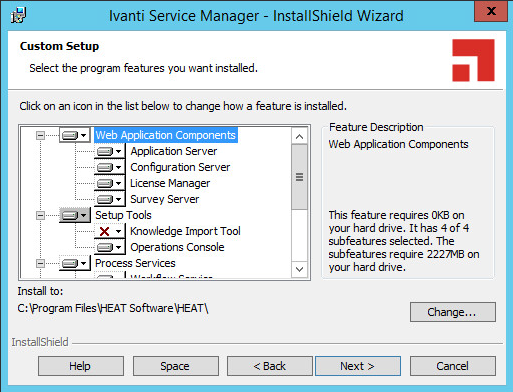Select the Operations Console tree item label

pos(177,247)
